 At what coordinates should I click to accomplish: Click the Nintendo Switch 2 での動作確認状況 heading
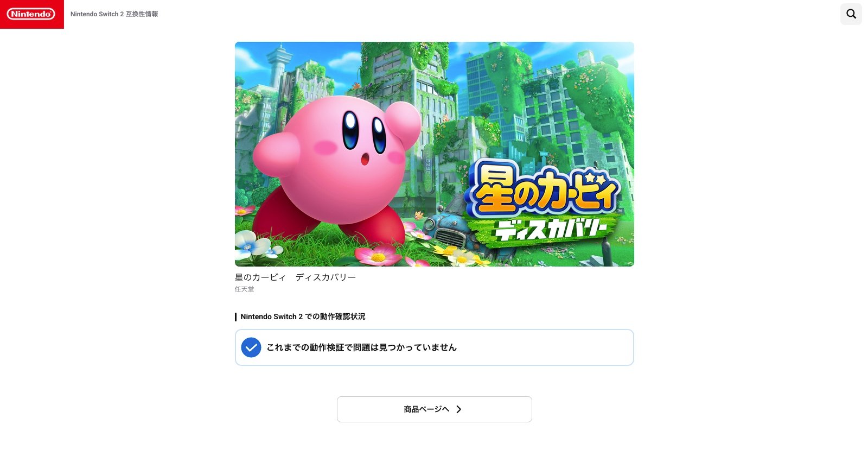[x=303, y=316]
